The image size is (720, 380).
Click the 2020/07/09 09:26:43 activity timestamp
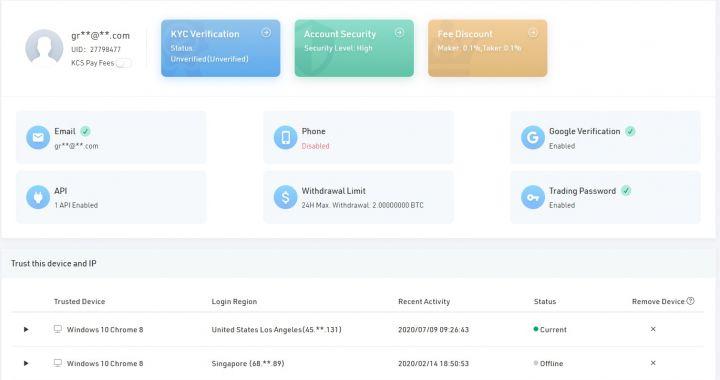(433, 330)
